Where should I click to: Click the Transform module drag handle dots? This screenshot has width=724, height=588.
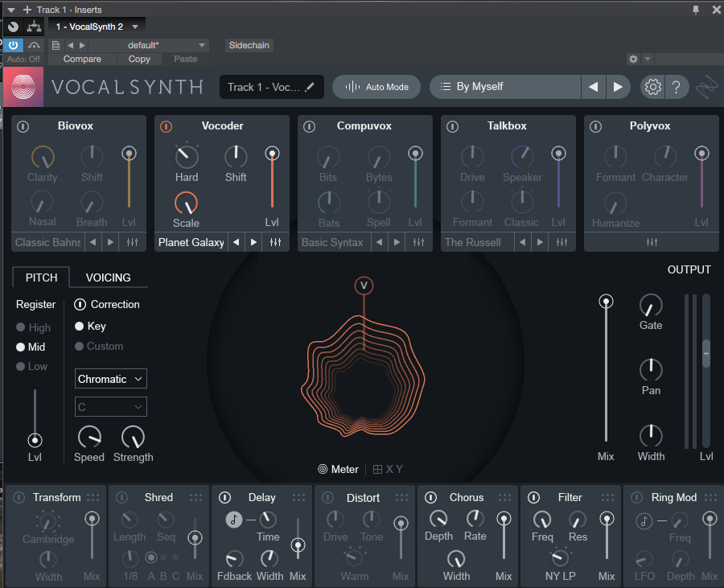pos(93,497)
